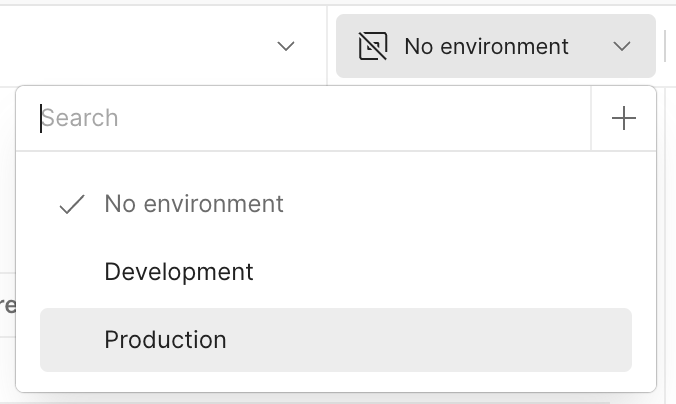Click the No environment selector button label

(486, 46)
